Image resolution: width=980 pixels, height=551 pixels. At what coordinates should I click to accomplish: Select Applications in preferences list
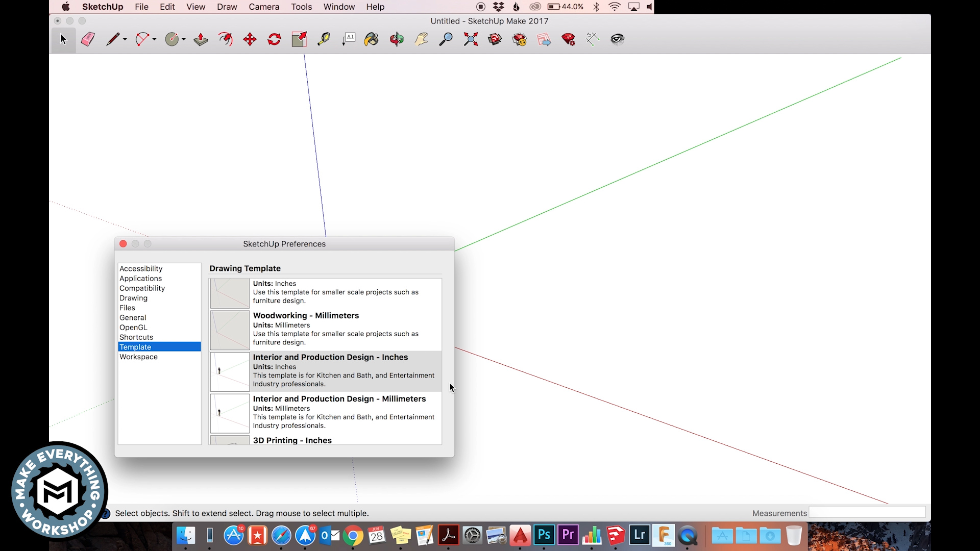point(159,278)
